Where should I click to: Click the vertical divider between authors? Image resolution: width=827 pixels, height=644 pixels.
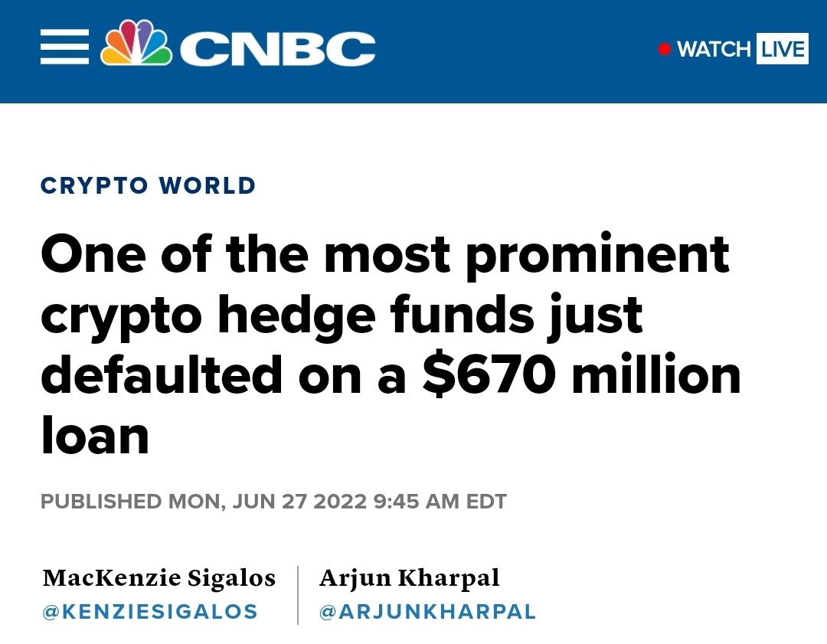[x=298, y=595]
